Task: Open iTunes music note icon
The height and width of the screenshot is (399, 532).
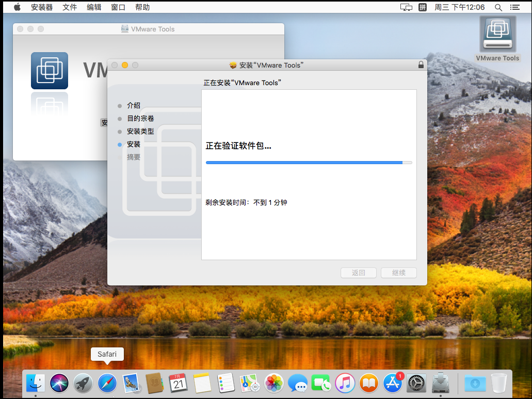Action: 345,383
